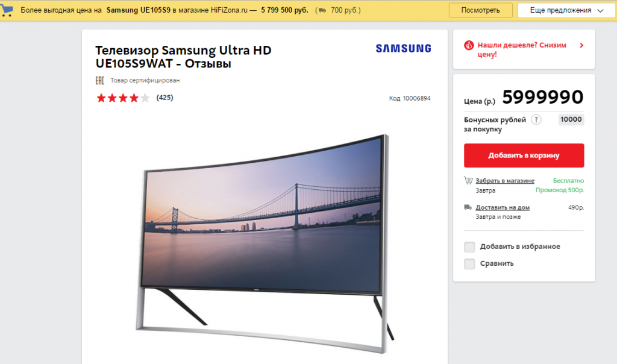Click 'Нашли дешевле? Снизим цену!' link
The image size is (617, 364).
pyautogui.click(x=522, y=49)
